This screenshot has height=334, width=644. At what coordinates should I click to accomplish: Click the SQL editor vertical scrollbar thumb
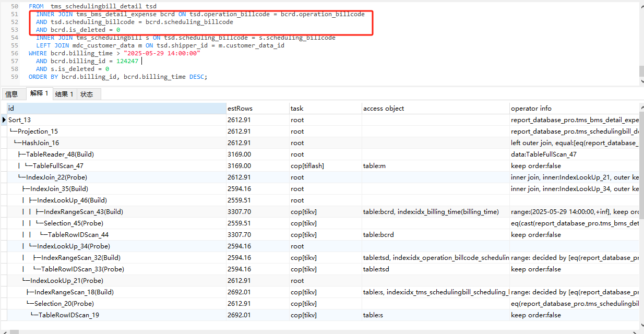pos(641,71)
